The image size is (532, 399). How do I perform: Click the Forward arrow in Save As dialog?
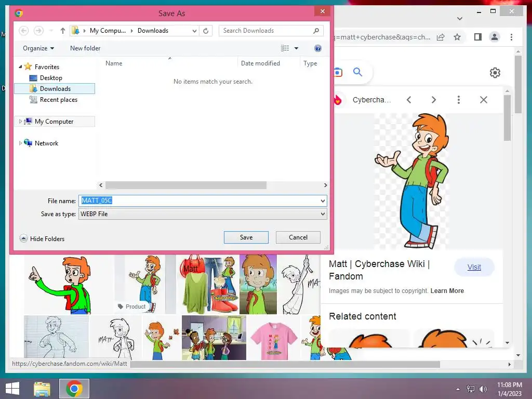point(38,31)
